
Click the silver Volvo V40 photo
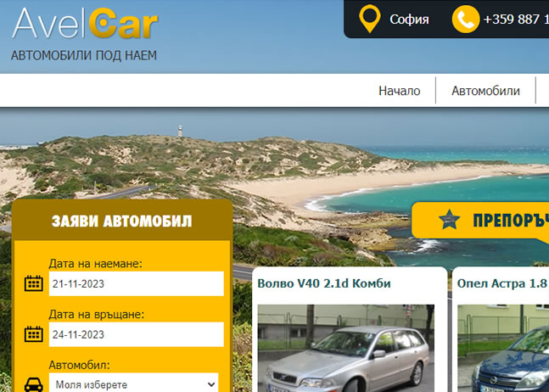click(x=346, y=348)
